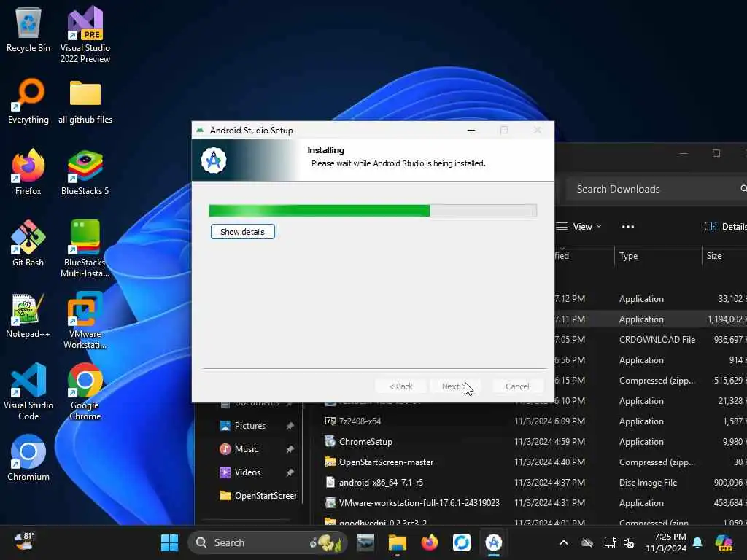Screen dimensions: 747x560
Task: Launch Notepad++ from the desktop
Action: (28, 316)
